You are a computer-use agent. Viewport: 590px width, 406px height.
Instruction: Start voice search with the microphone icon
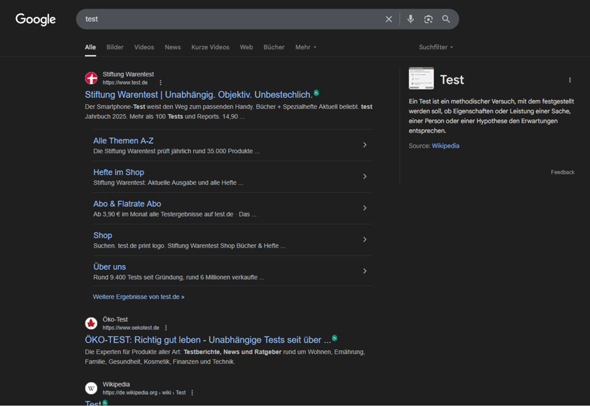pos(411,19)
